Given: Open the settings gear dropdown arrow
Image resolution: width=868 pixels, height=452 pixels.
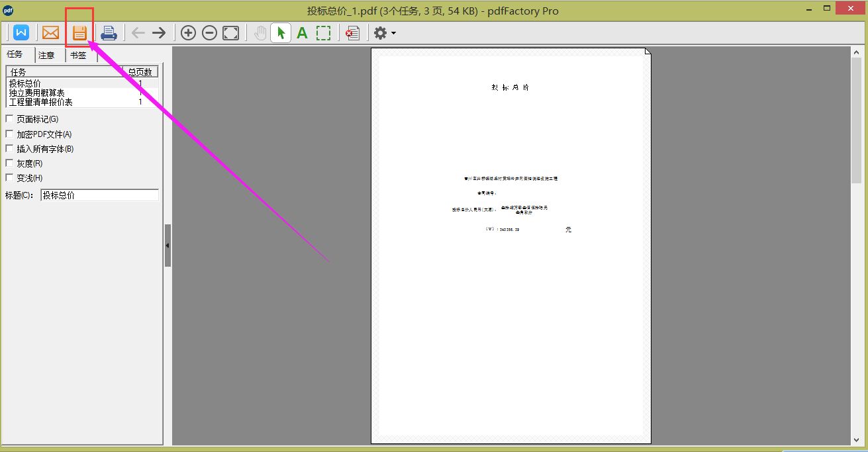Looking at the screenshot, I should [394, 33].
